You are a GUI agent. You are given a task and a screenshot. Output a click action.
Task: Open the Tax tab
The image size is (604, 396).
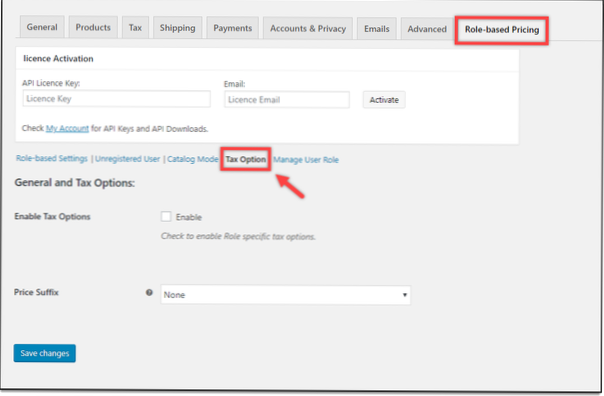(135, 28)
